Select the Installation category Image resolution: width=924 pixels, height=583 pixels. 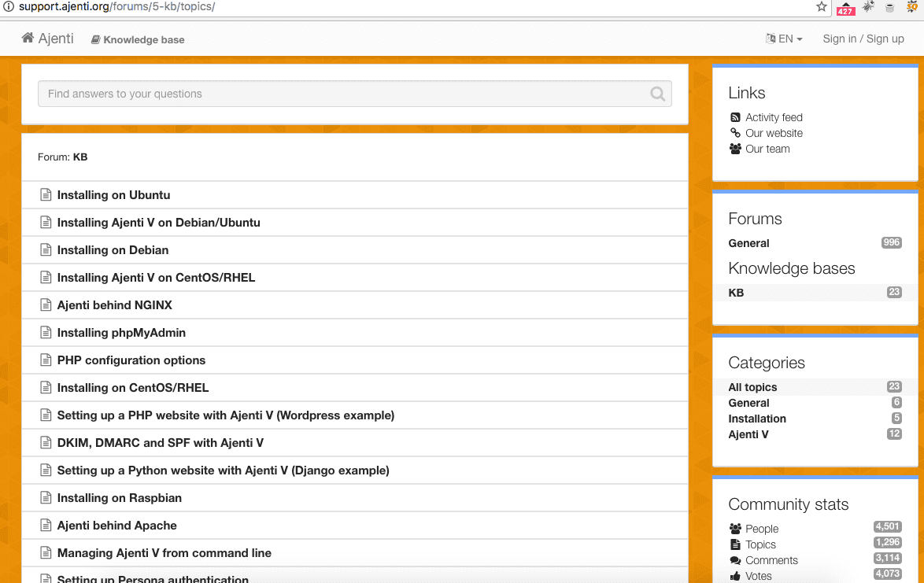pyautogui.click(x=756, y=419)
